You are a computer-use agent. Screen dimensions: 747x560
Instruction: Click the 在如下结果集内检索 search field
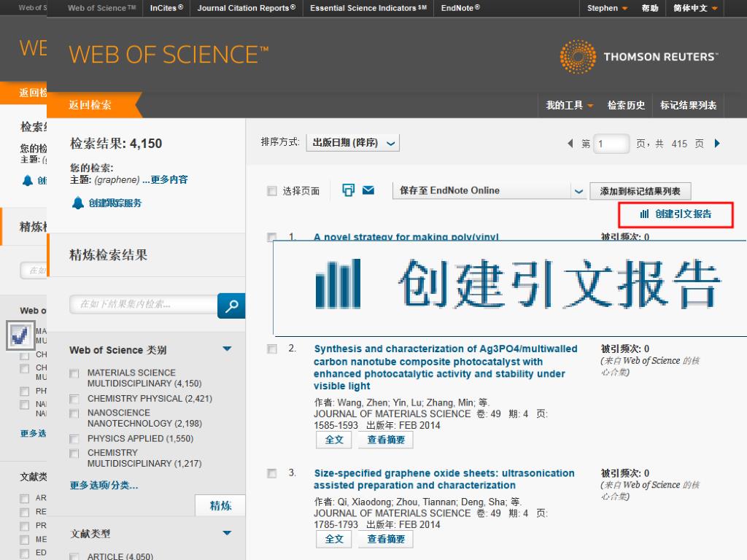click(x=144, y=304)
